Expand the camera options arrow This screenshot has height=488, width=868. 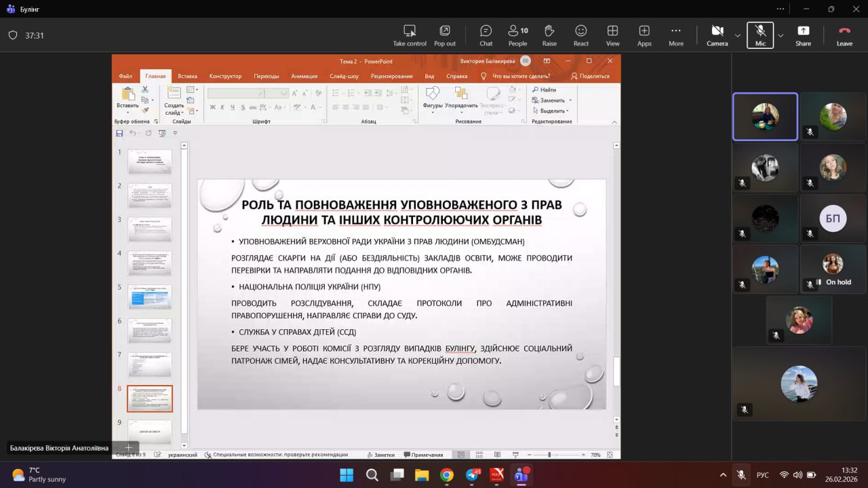pyautogui.click(x=738, y=35)
